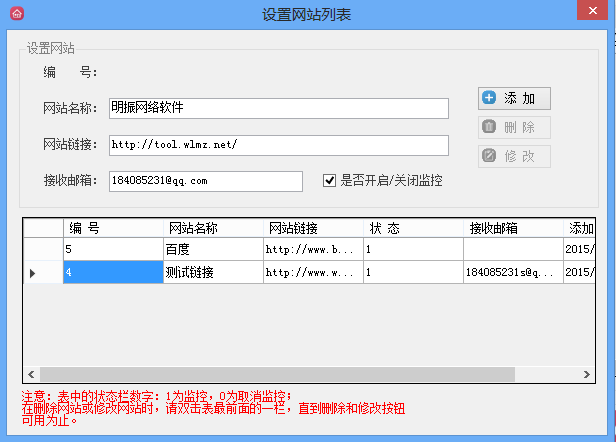Focus the 网站链接 URL input field
Viewport: 616px width, 442px height.
pyautogui.click(x=279, y=145)
